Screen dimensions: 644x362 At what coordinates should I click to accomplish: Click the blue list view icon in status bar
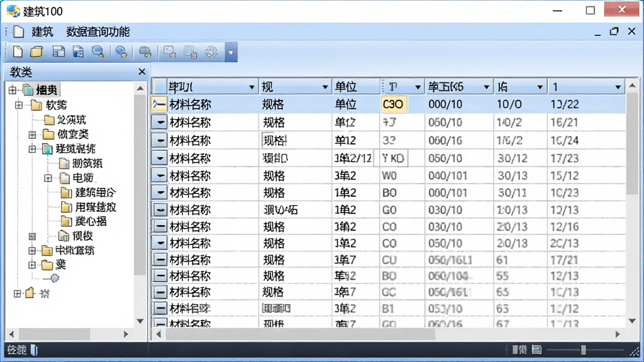537,349
